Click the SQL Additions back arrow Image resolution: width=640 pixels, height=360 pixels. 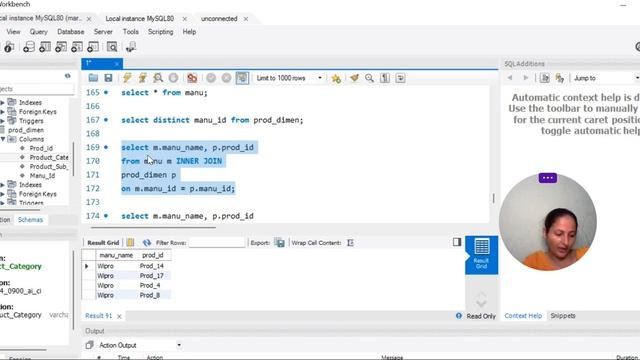510,78
